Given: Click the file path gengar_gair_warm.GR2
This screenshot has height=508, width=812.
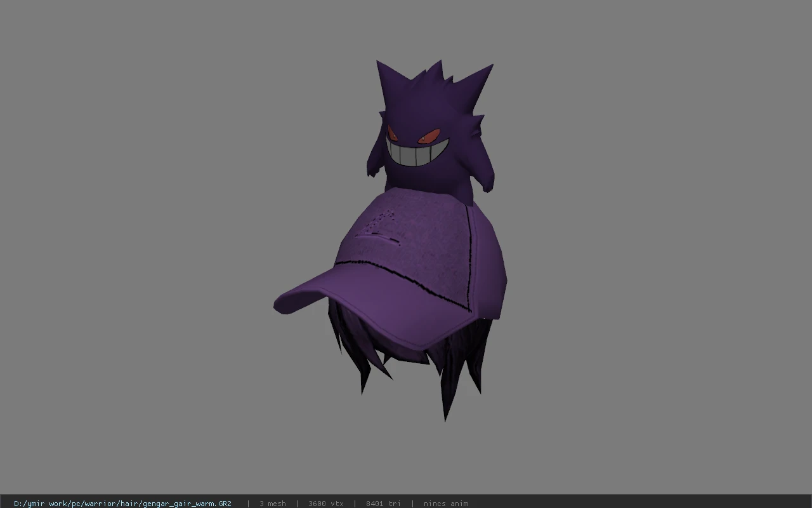Looking at the screenshot, I should [122, 504].
